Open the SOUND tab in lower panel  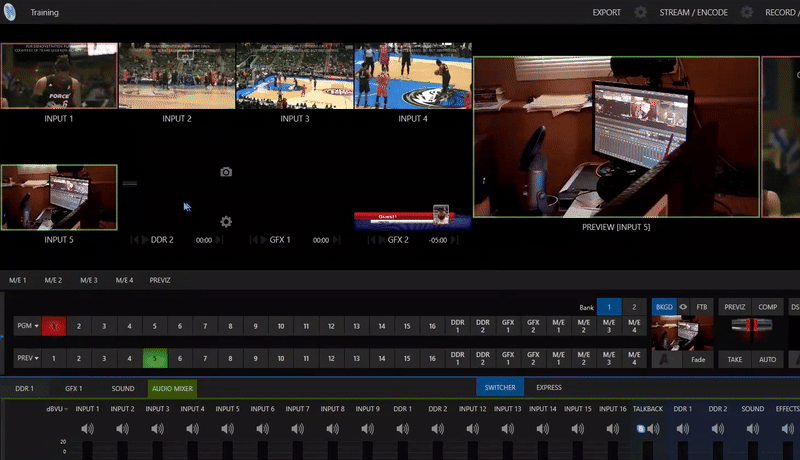click(123, 389)
